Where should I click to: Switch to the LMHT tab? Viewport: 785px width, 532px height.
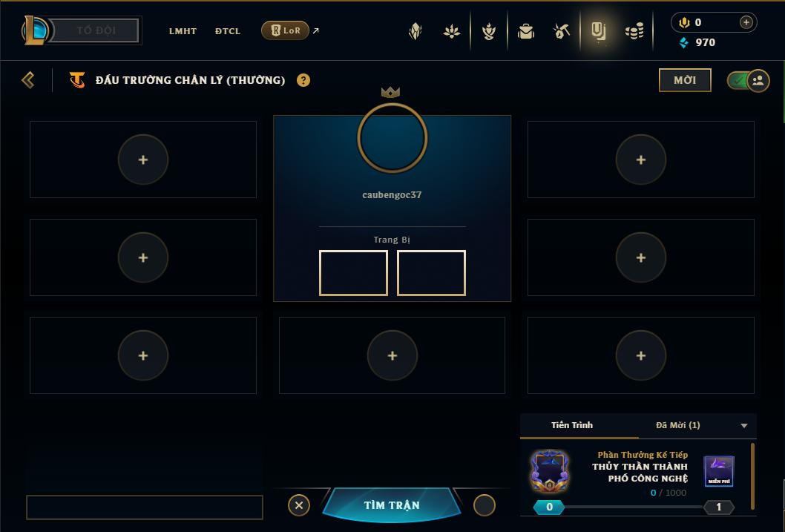(183, 31)
